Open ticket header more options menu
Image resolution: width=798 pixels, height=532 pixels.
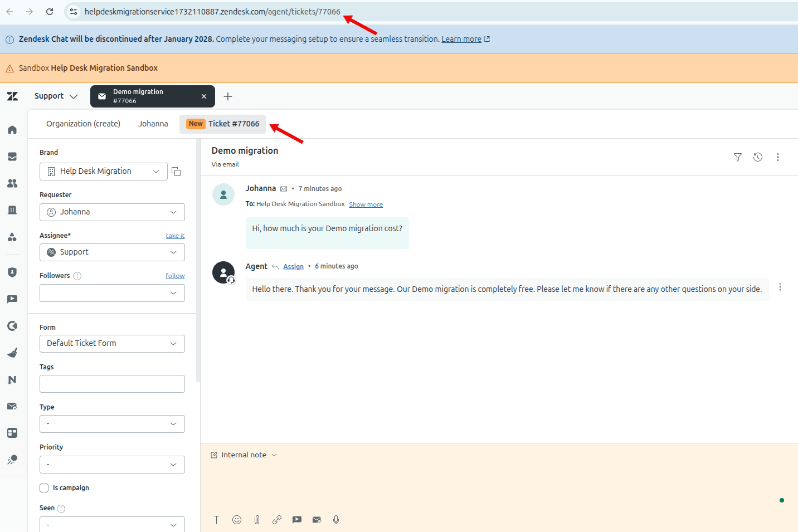(x=778, y=157)
